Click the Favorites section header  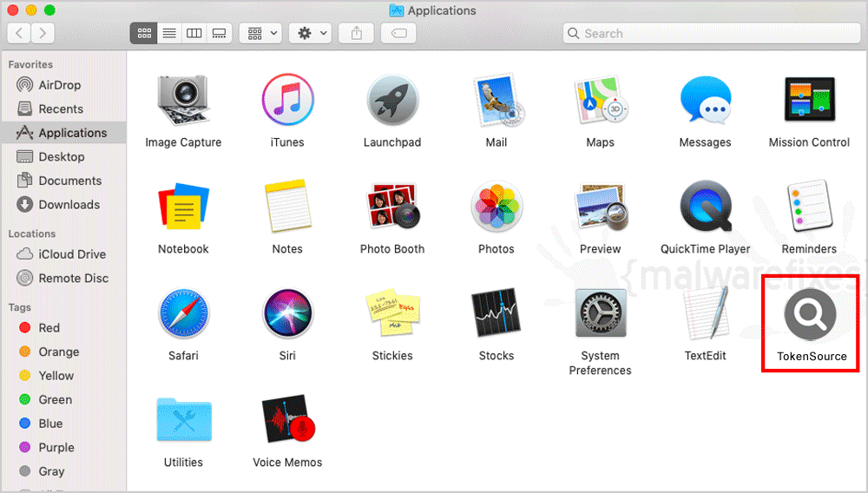pos(30,65)
